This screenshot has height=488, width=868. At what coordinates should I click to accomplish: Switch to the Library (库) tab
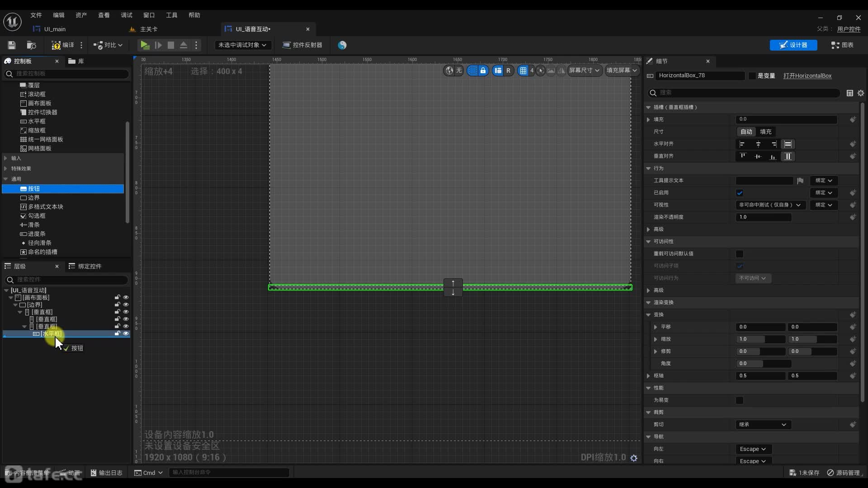(76, 61)
